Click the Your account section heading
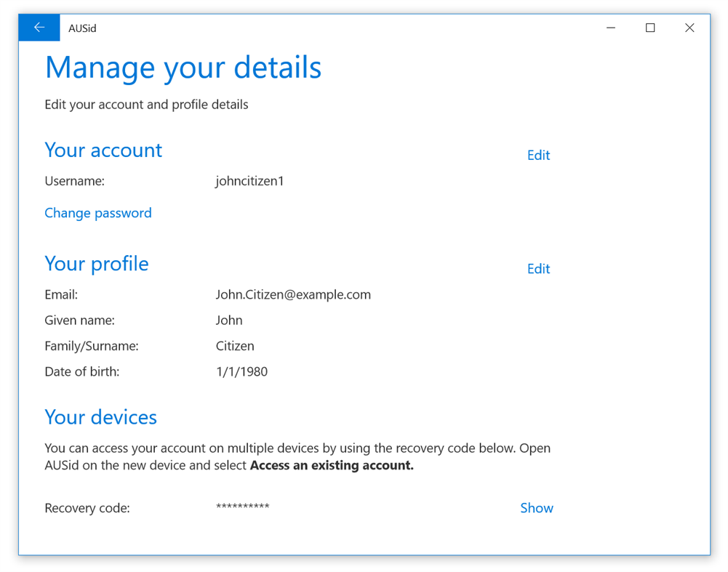Image resolution: width=728 pixels, height=572 pixels. pos(103,150)
